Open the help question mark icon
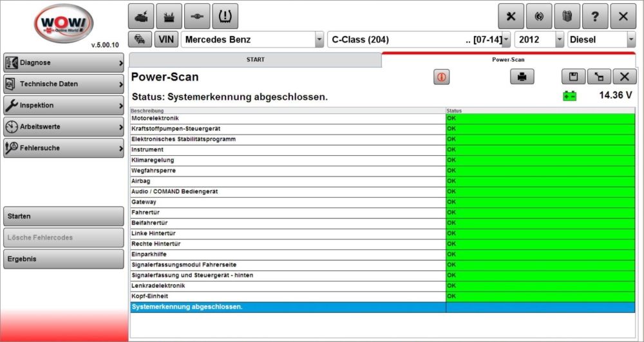Image resolution: width=644 pixels, height=342 pixels. coord(595,16)
